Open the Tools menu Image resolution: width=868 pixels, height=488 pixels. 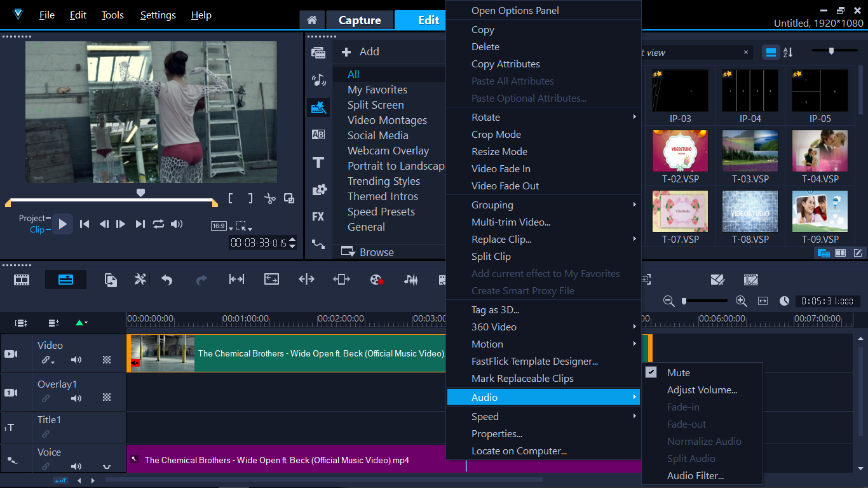click(x=112, y=15)
